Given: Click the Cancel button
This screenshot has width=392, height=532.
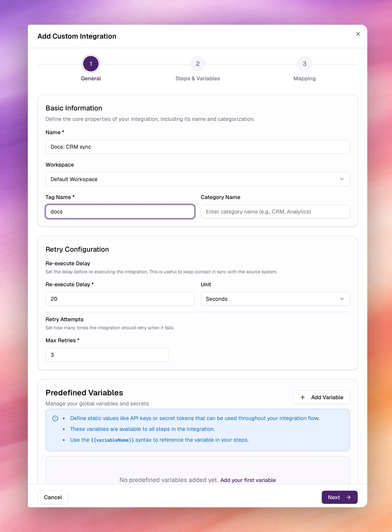Looking at the screenshot, I should pos(53,497).
